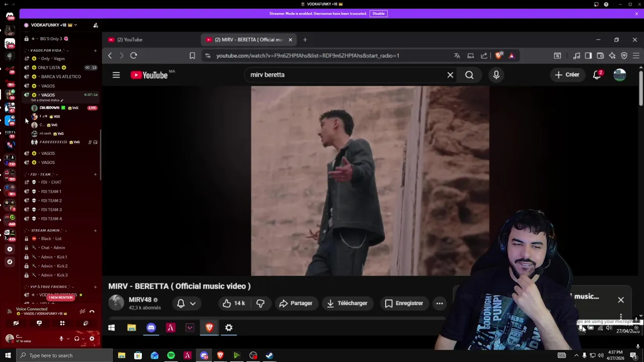Reload the page in Brave
644x362 pixels.
(133, 55)
